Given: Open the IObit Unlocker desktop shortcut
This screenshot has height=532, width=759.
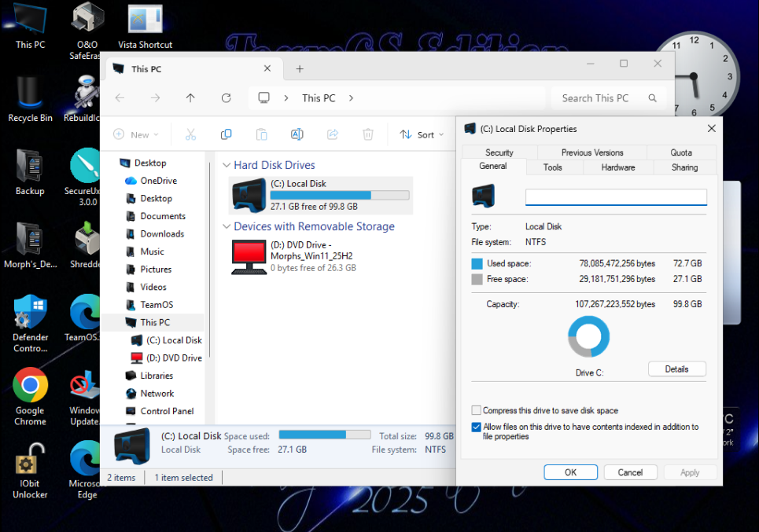Looking at the screenshot, I should (x=30, y=460).
